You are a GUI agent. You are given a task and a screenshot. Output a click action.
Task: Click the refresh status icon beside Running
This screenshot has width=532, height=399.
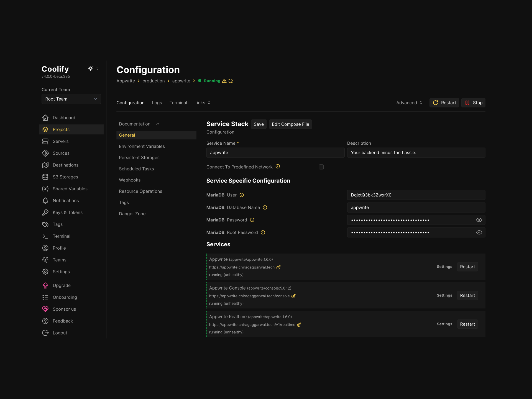(x=231, y=81)
